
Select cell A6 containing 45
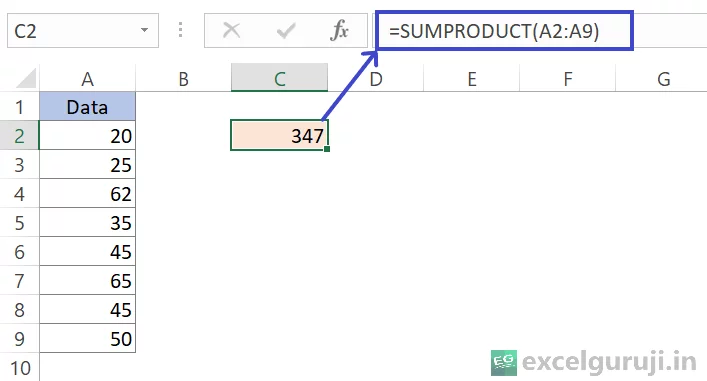[87, 252]
